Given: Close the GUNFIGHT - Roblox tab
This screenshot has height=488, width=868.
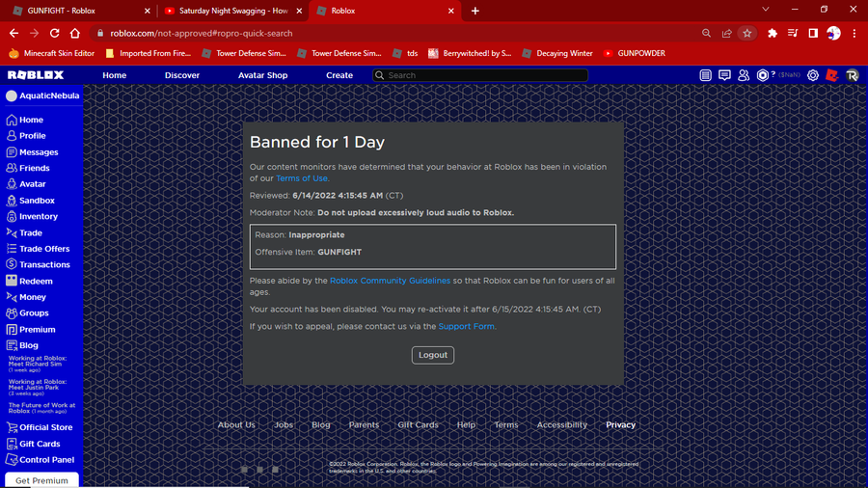Looking at the screenshot, I should click(x=148, y=11).
